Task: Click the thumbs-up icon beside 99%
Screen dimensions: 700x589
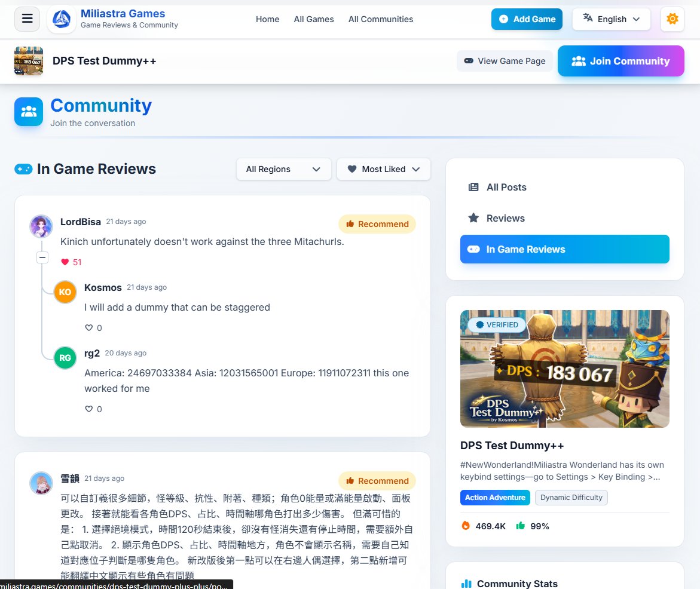Action: pos(521,526)
